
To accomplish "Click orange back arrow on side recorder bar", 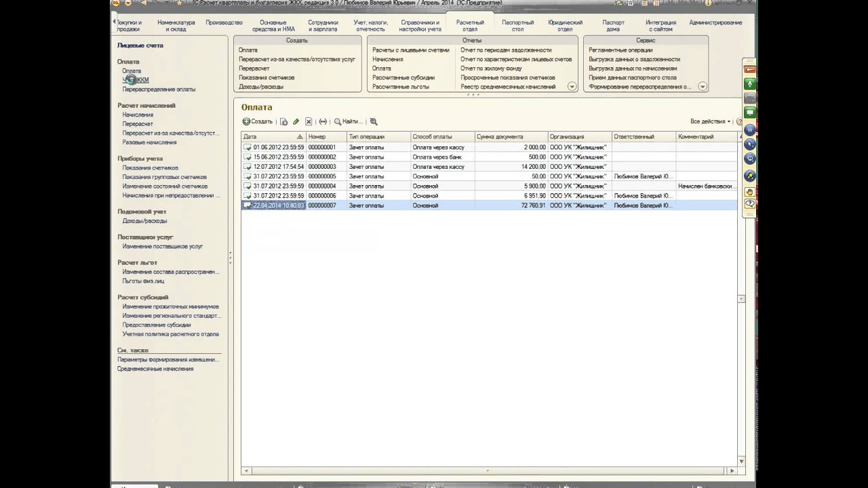I will click(750, 70).
